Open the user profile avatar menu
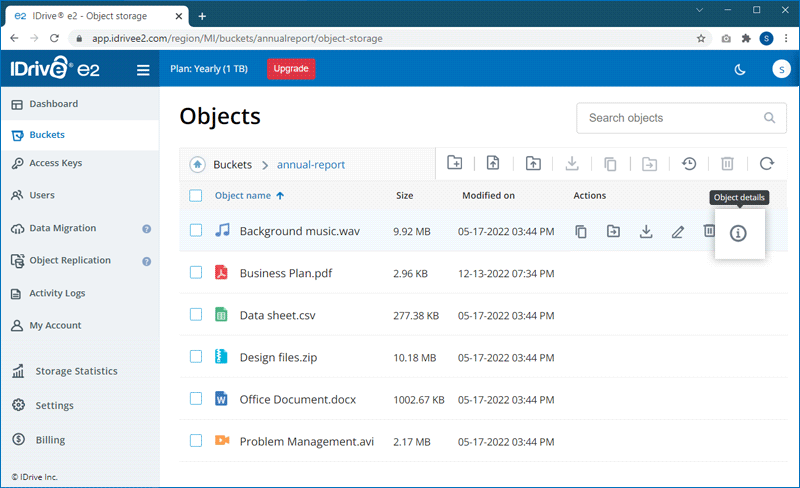800x488 pixels. pos(778,69)
